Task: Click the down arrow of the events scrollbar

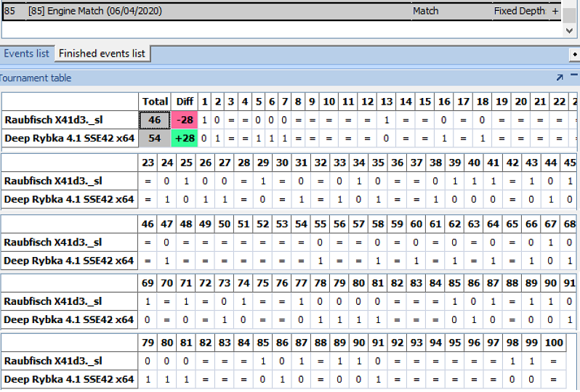Action: (570, 31)
